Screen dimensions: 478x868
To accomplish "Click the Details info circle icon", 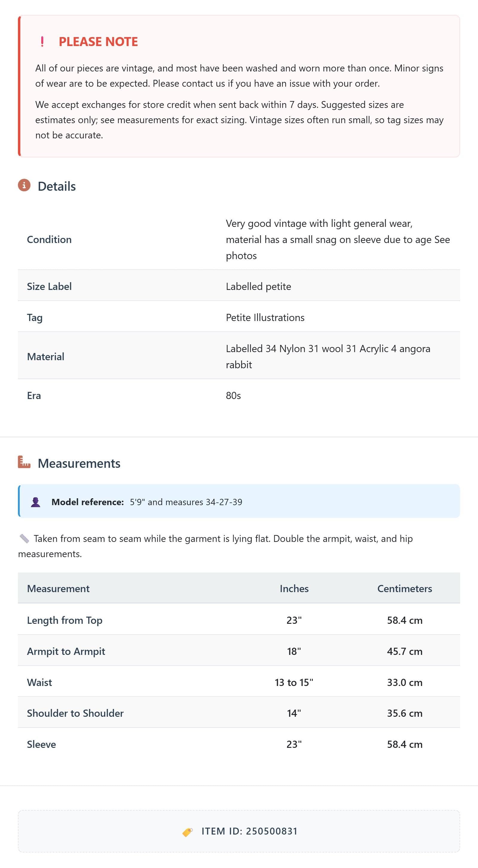I will 24,185.
